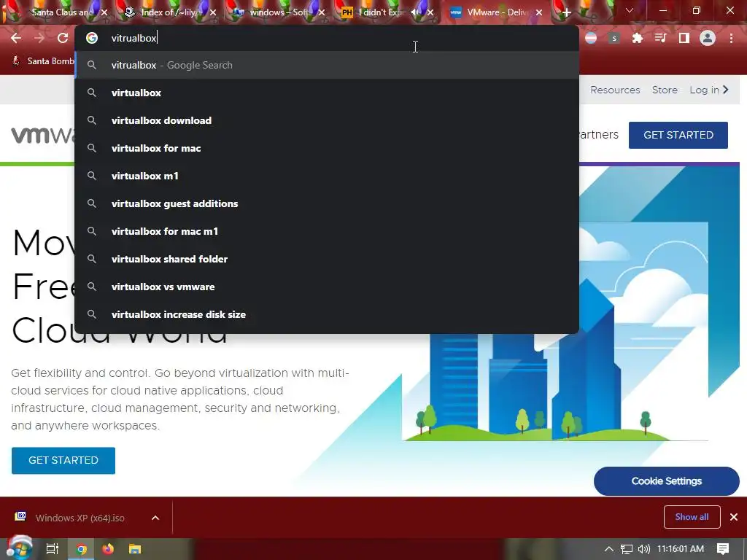Select 'virtualbox vs vmware' suggestion
This screenshot has width=747, height=560.
coord(327,287)
